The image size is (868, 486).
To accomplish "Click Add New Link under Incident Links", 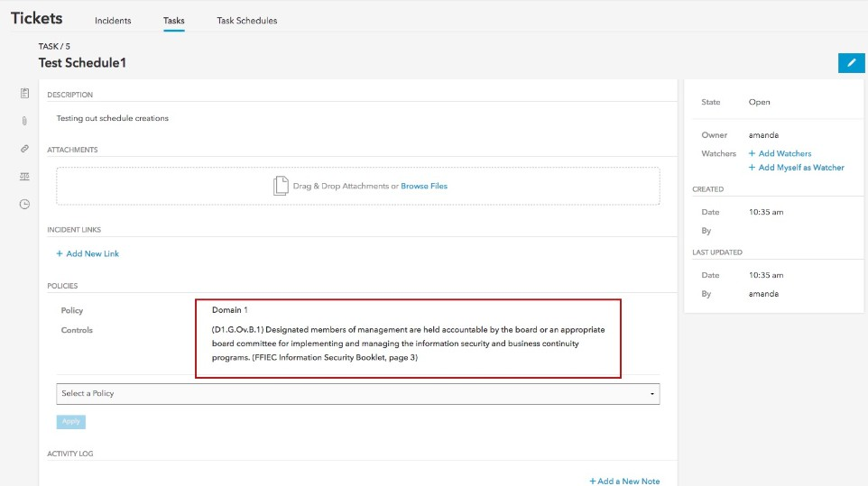I will click(88, 254).
